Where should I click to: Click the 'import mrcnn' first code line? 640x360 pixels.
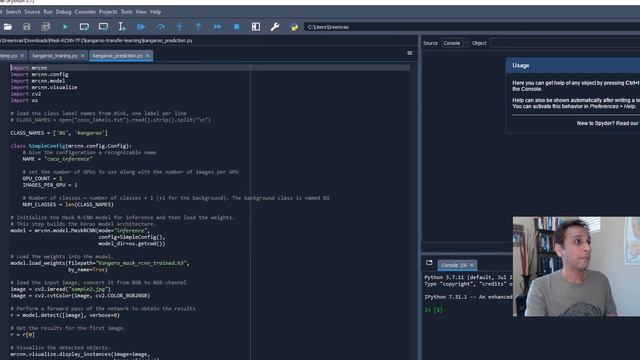pyautogui.click(x=29, y=68)
